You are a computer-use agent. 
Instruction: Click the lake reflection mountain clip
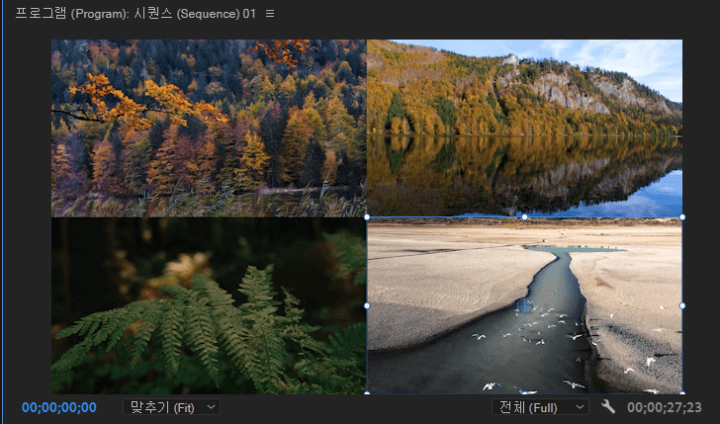coord(524,128)
